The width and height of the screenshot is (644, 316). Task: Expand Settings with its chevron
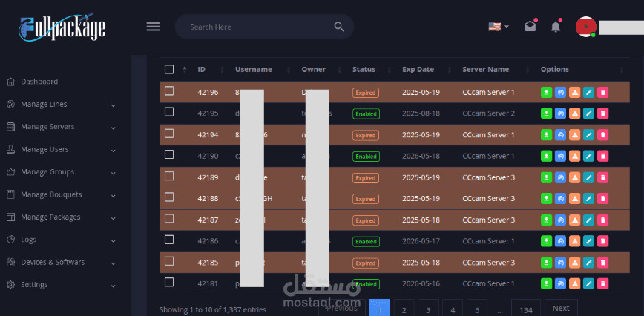pos(113,286)
